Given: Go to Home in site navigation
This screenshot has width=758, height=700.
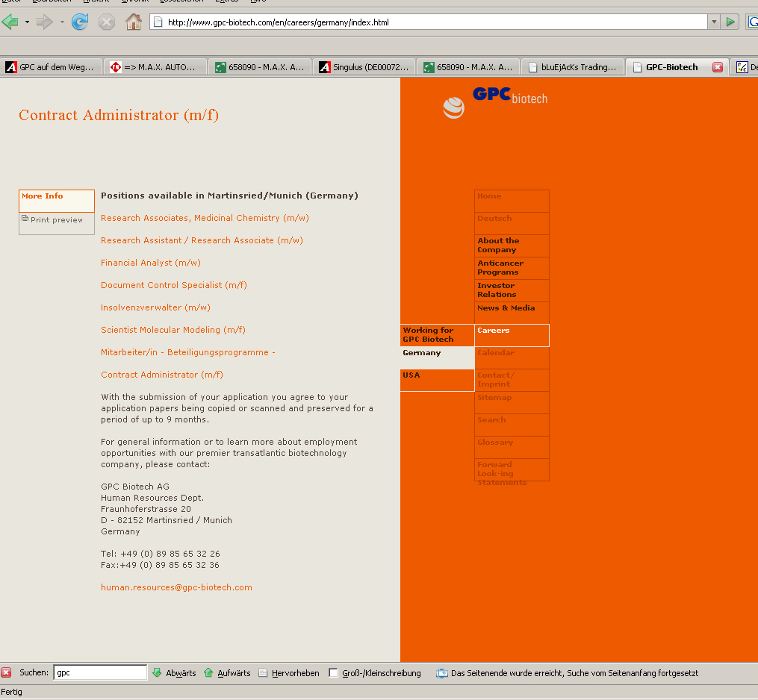Looking at the screenshot, I should (512, 201).
